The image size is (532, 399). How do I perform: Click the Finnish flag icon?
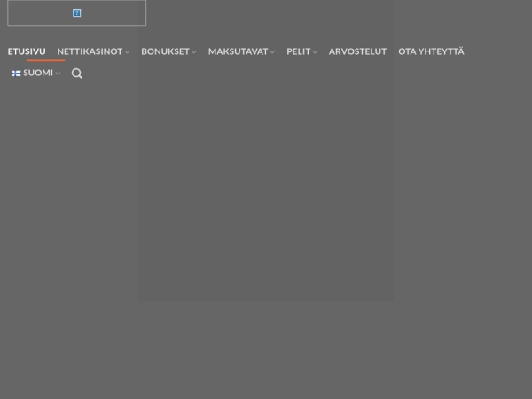point(17,74)
